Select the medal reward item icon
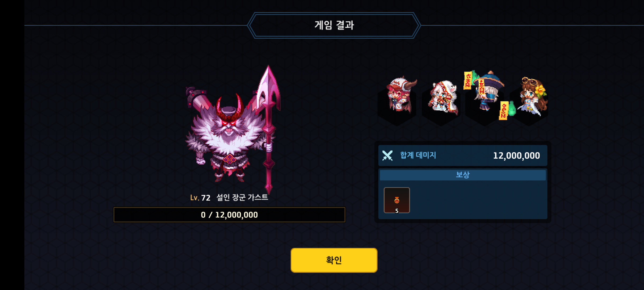Viewport: 644px width, 290px height. tap(397, 200)
